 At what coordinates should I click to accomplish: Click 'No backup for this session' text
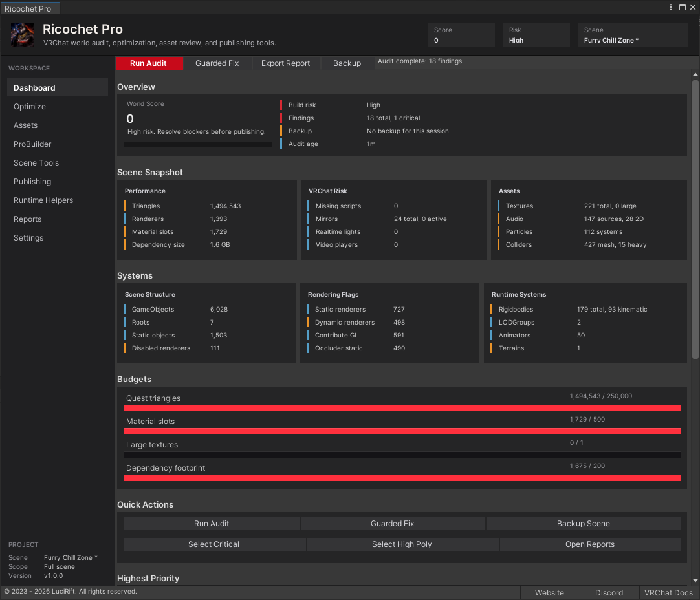(x=408, y=131)
